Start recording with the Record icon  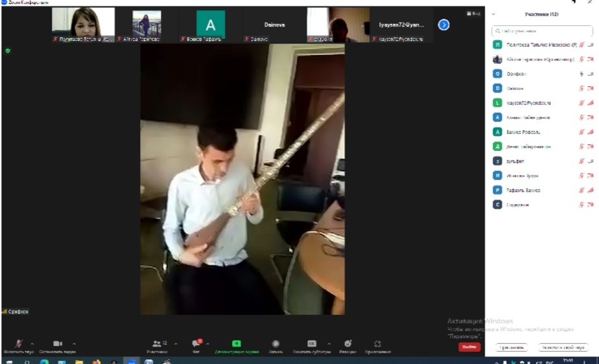276,344
